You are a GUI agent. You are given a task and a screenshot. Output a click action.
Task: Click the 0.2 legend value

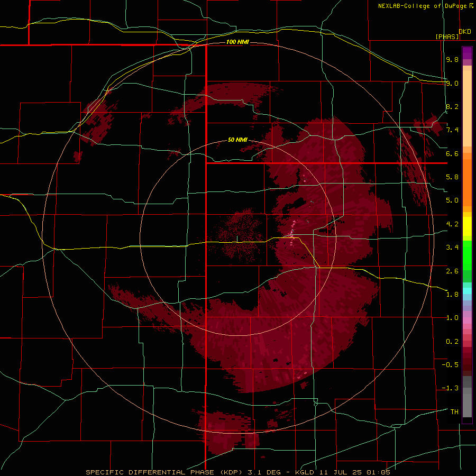(x=452, y=342)
